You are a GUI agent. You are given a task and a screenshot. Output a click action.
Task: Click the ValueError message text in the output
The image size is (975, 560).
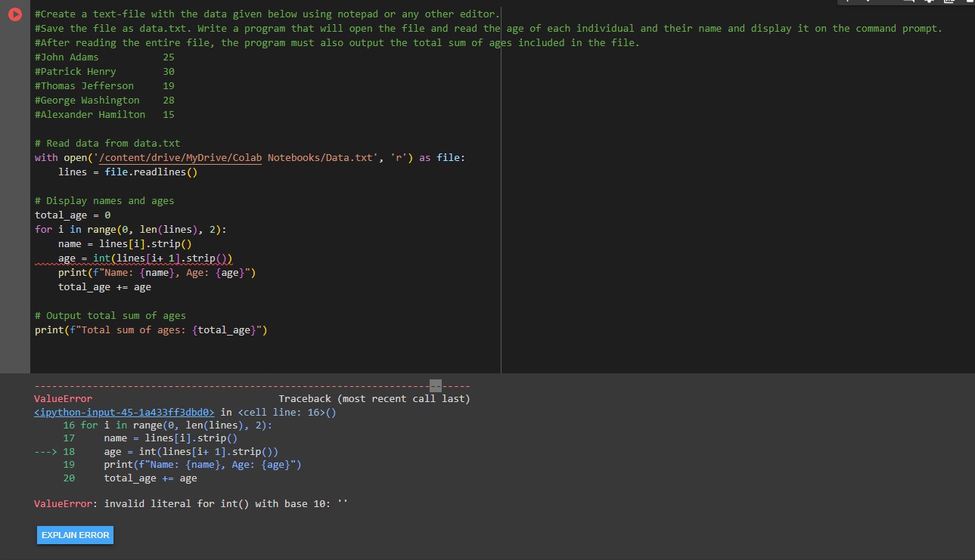pos(189,503)
